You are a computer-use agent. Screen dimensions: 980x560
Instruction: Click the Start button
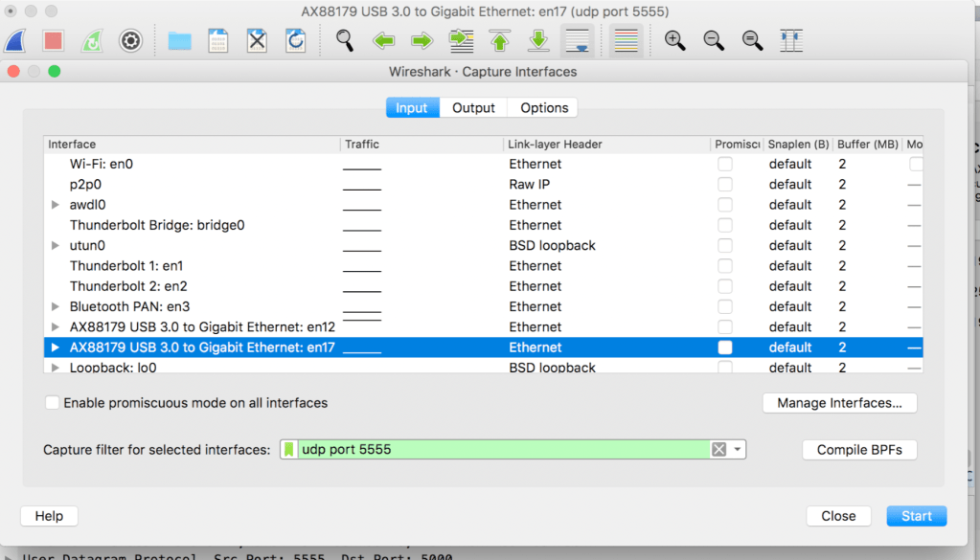(916, 516)
